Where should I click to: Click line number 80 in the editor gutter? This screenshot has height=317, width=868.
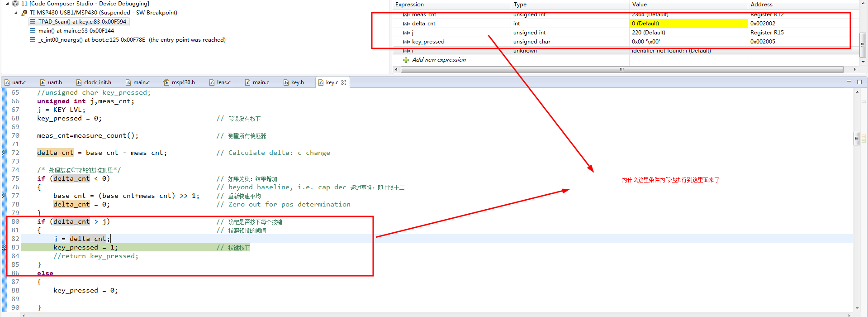click(15, 221)
